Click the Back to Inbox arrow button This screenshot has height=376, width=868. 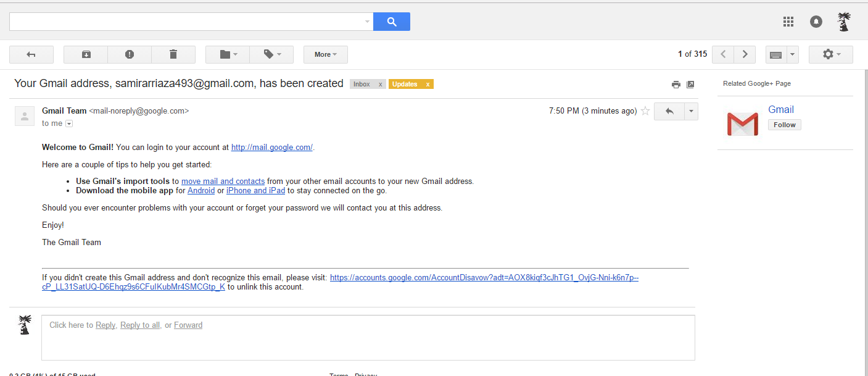click(x=31, y=54)
